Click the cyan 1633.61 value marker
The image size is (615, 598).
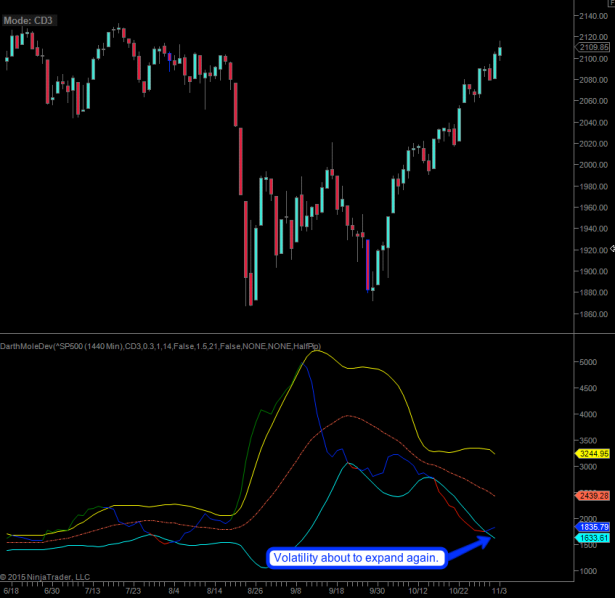pos(593,538)
